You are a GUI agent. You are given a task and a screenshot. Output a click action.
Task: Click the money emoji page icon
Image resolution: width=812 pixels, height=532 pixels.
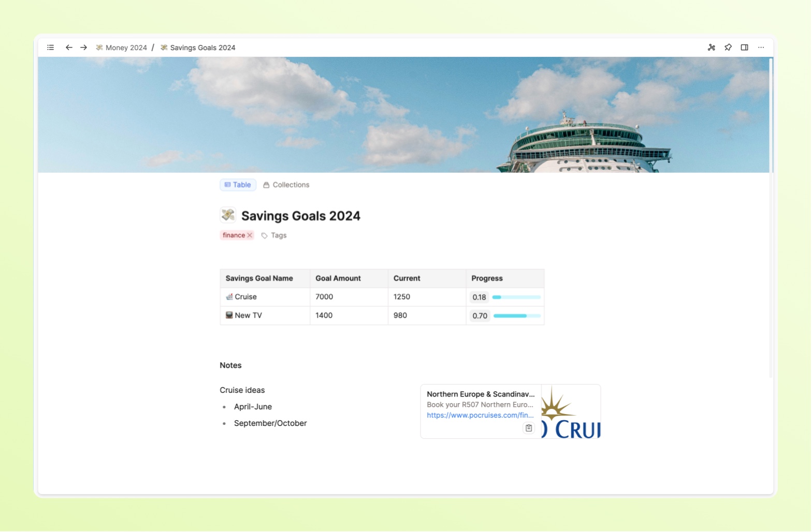pos(228,215)
